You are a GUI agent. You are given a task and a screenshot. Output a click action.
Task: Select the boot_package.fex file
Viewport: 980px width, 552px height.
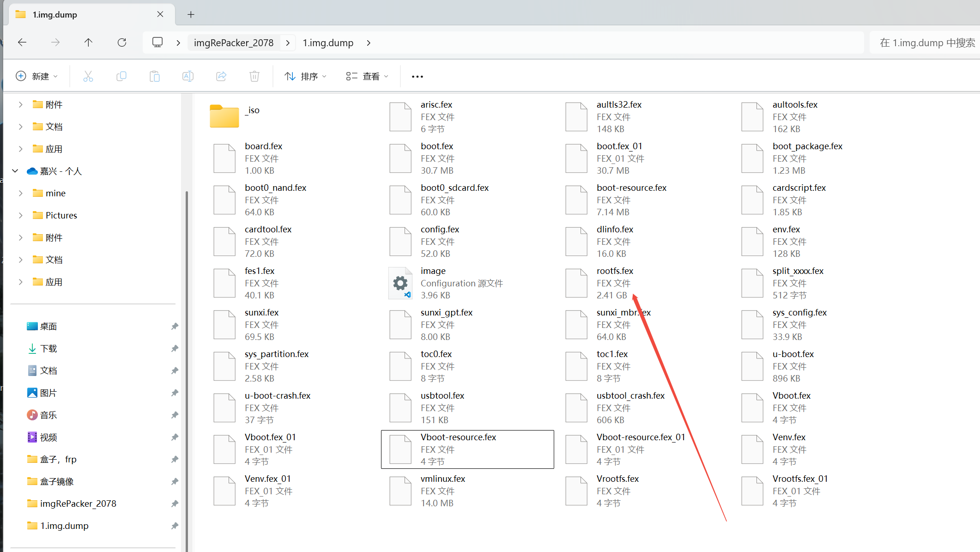point(819,158)
